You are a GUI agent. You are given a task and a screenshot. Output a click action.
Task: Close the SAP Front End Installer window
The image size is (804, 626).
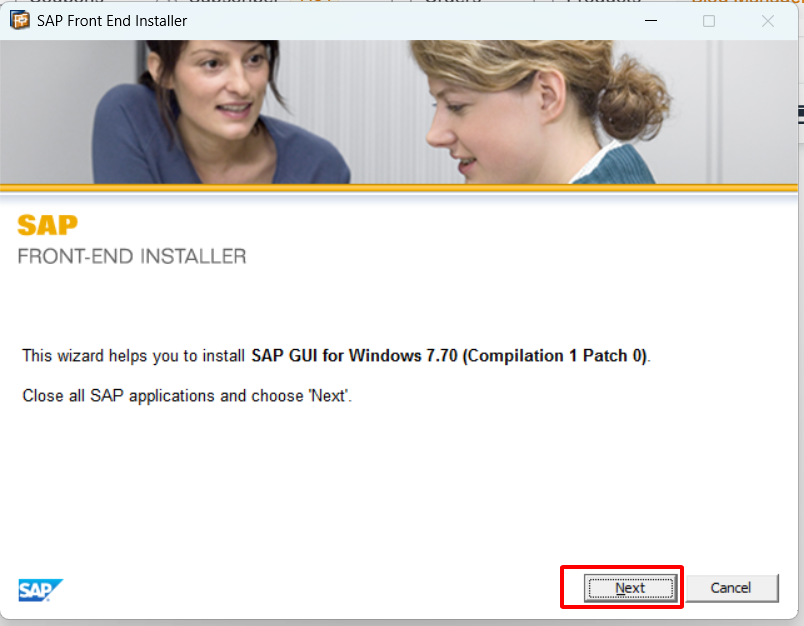768,20
